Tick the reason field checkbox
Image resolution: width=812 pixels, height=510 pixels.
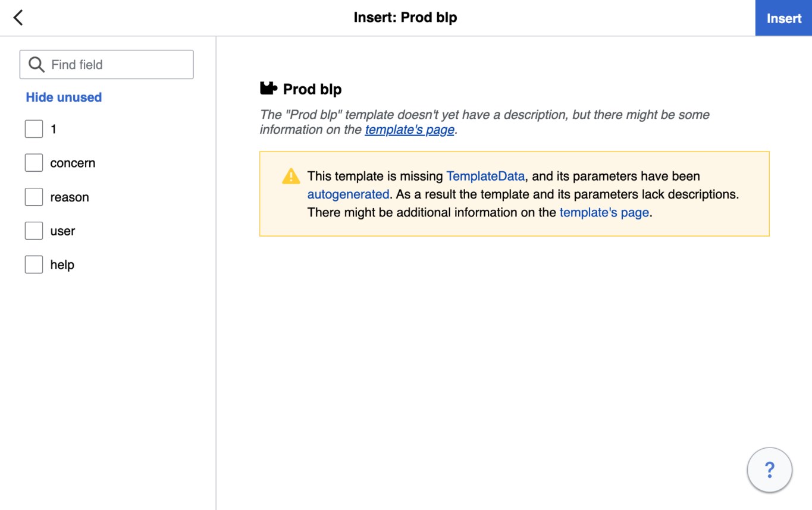coord(34,197)
